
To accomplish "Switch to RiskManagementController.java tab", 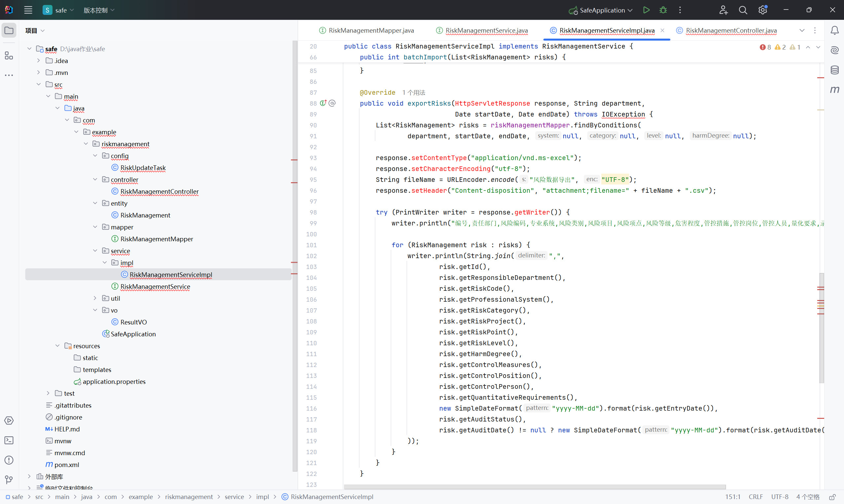I will [731, 31].
